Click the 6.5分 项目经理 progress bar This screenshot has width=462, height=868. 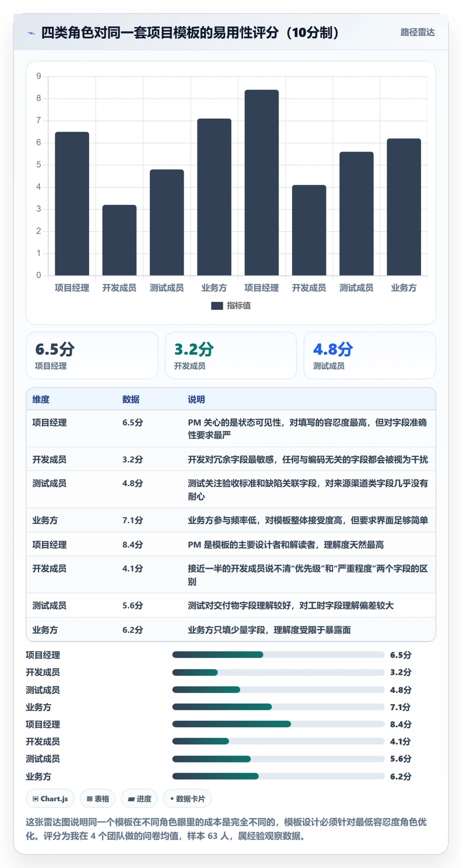coord(278,655)
